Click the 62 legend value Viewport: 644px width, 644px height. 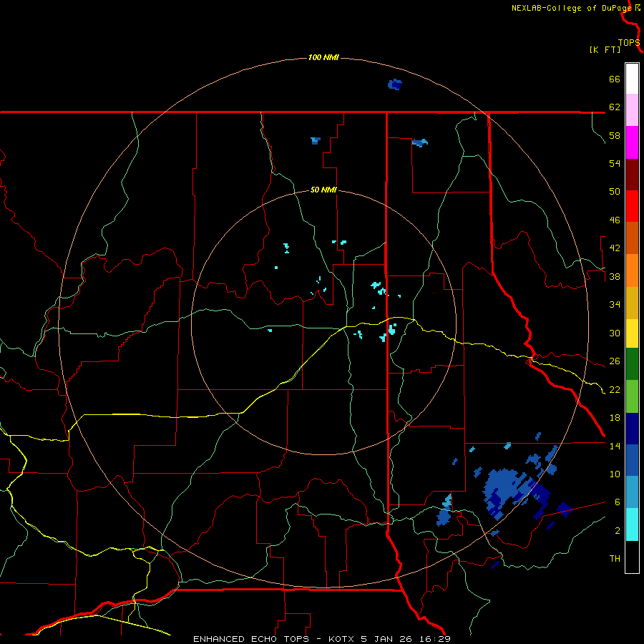[615, 107]
